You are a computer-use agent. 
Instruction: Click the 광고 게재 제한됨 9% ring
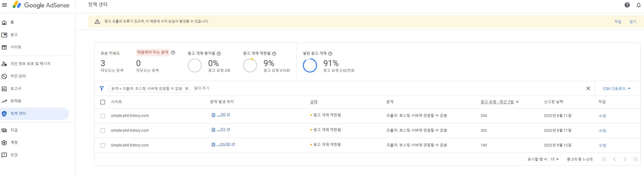250,65
